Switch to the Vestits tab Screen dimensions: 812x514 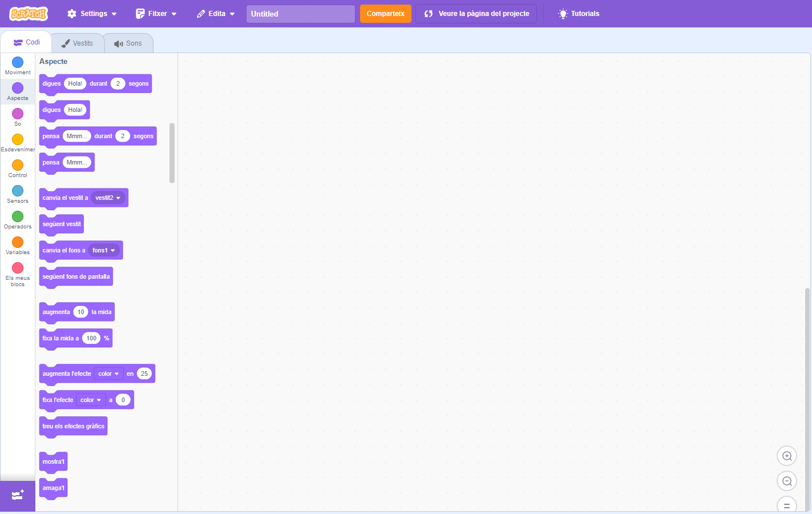click(x=78, y=43)
